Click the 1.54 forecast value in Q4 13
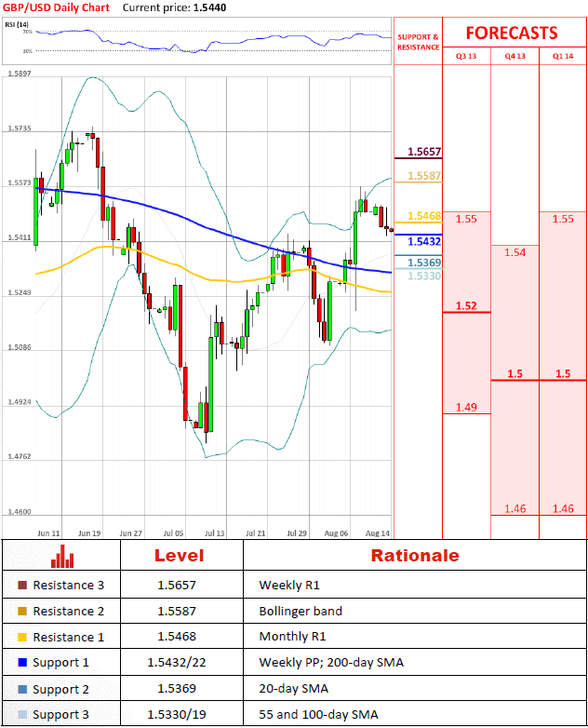Screen dimensions: 588x728 (514, 252)
